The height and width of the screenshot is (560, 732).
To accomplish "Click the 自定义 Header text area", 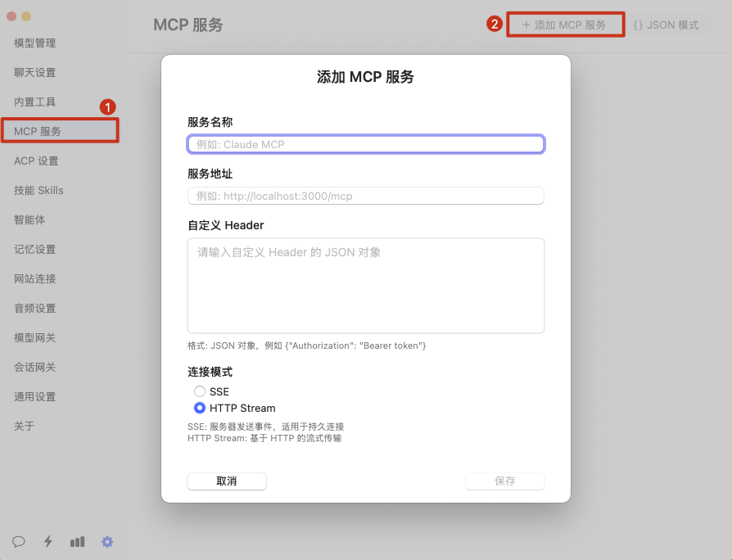I will click(365, 285).
